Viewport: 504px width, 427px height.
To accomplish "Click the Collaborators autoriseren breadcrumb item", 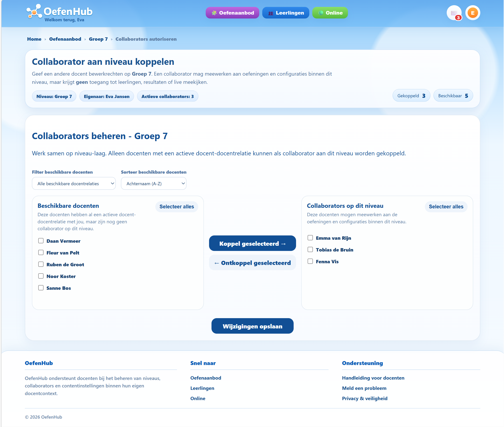I will pyautogui.click(x=146, y=39).
